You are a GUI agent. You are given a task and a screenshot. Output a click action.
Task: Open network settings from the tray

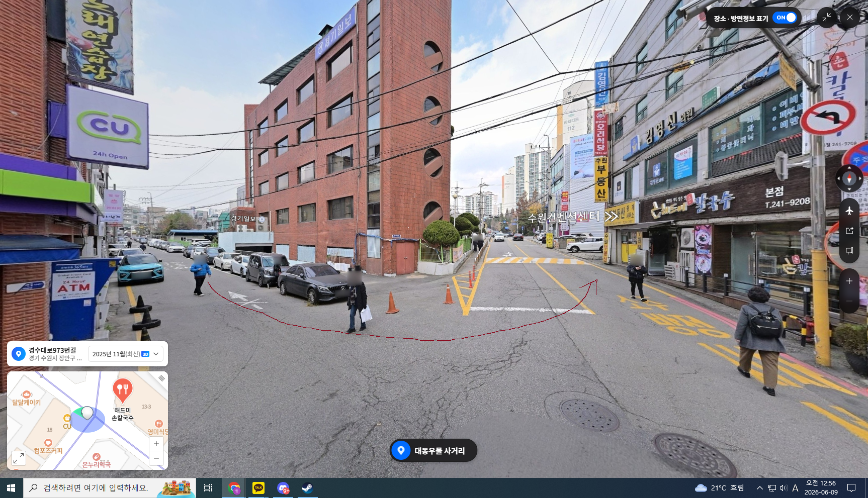click(772, 488)
